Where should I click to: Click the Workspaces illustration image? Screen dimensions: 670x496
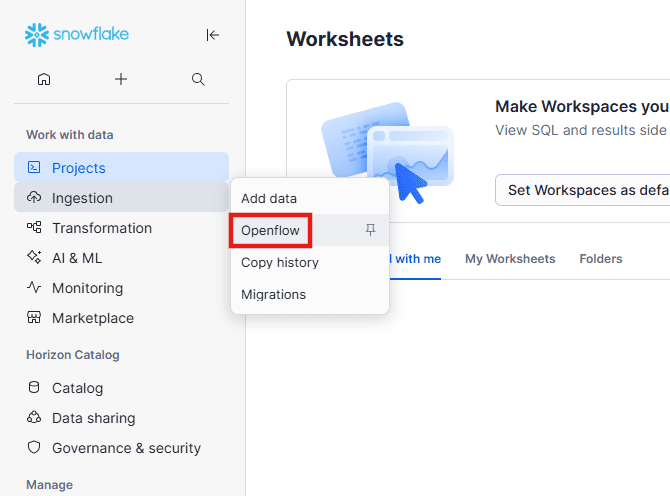pyautogui.click(x=387, y=152)
